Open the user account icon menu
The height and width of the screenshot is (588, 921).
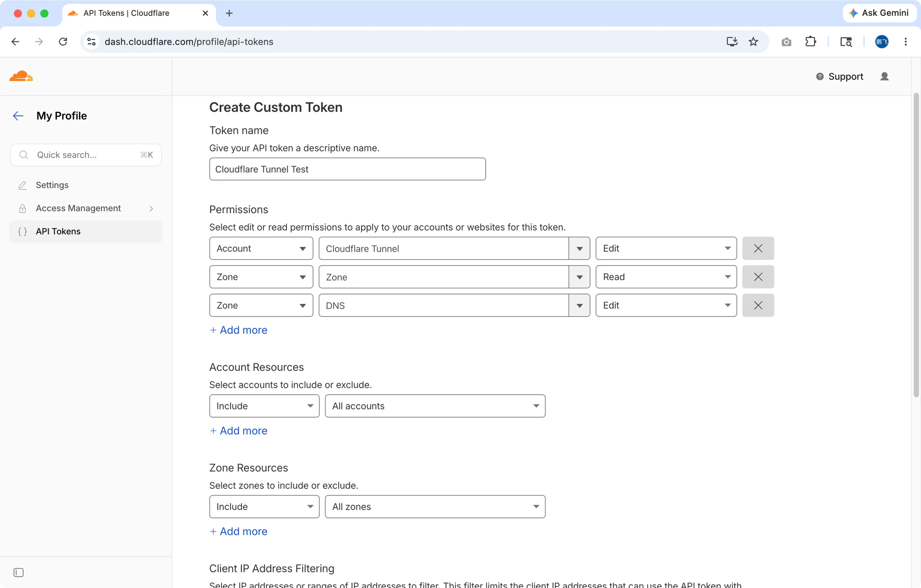tap(884, 76)
